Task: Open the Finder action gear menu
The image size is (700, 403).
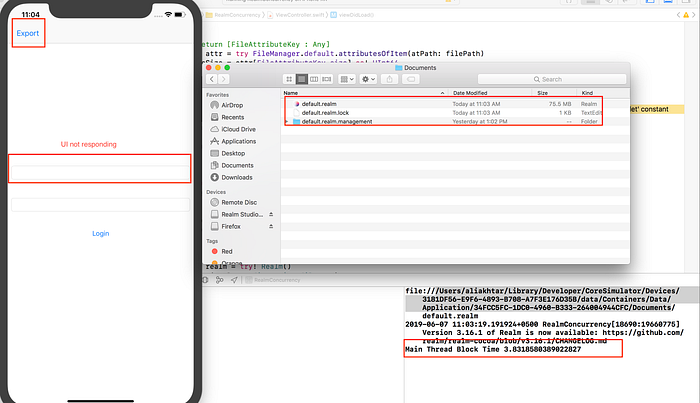Action: [x=368, y=79]
